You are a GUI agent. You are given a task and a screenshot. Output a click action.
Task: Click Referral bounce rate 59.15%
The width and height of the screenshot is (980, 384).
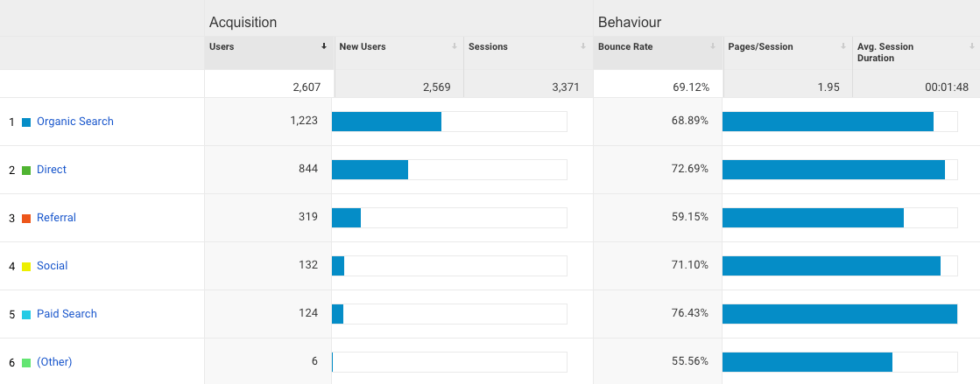690,217
